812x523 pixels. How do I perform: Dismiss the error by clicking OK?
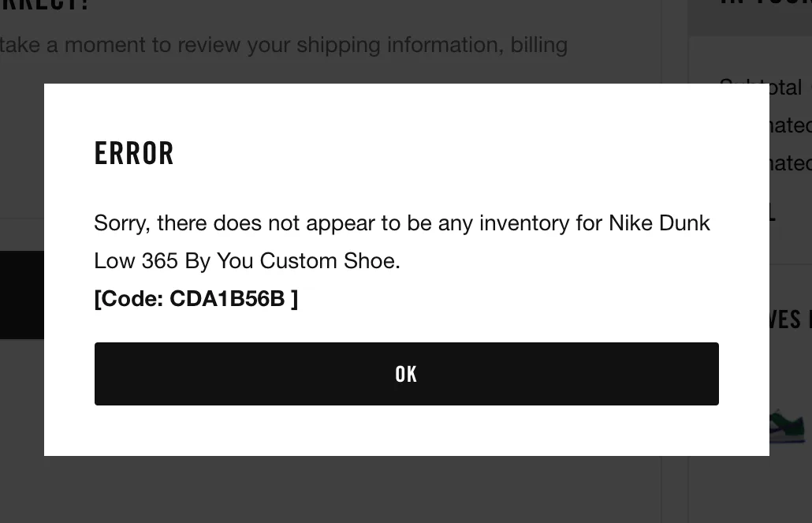(406, 373)
